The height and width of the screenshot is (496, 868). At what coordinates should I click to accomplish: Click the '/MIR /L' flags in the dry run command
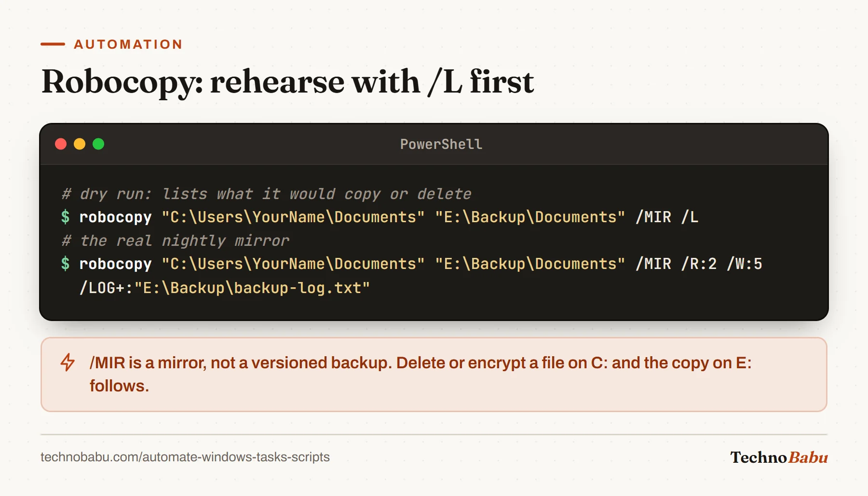click(667, 217)
